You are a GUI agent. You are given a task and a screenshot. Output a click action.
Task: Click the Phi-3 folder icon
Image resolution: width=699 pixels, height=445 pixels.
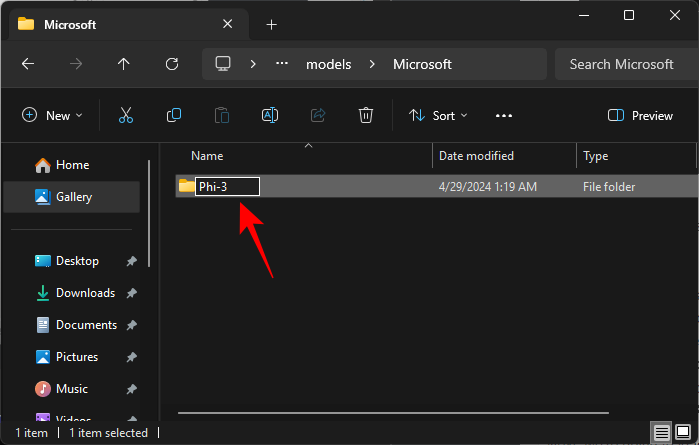(x=186, y=186)
